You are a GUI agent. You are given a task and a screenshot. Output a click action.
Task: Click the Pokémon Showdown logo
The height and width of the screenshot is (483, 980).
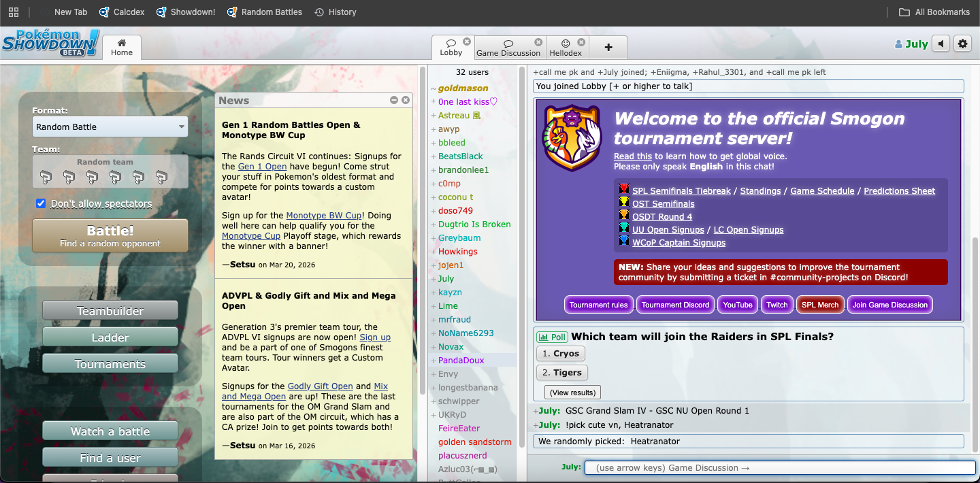pyautogui.click(x=50, y=43)
